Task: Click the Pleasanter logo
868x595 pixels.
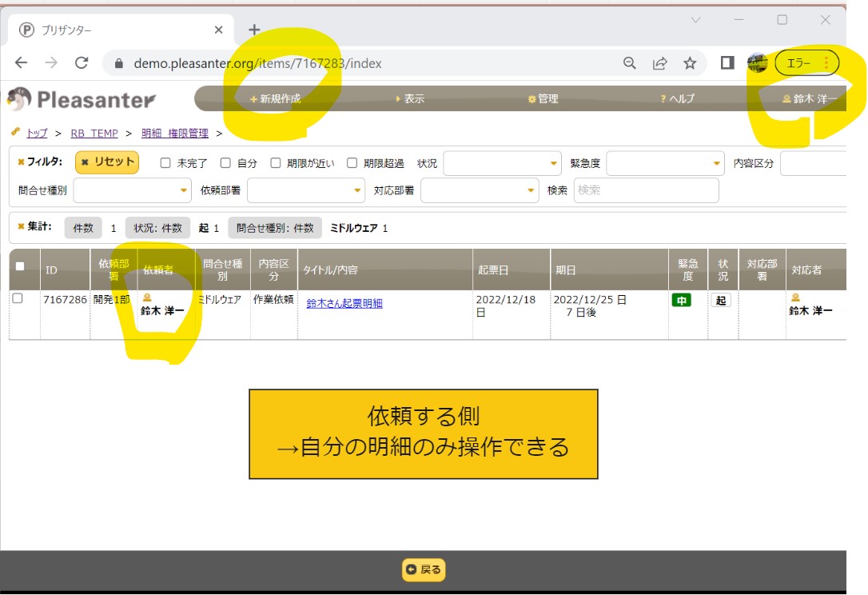Action: tap(82, 99)
